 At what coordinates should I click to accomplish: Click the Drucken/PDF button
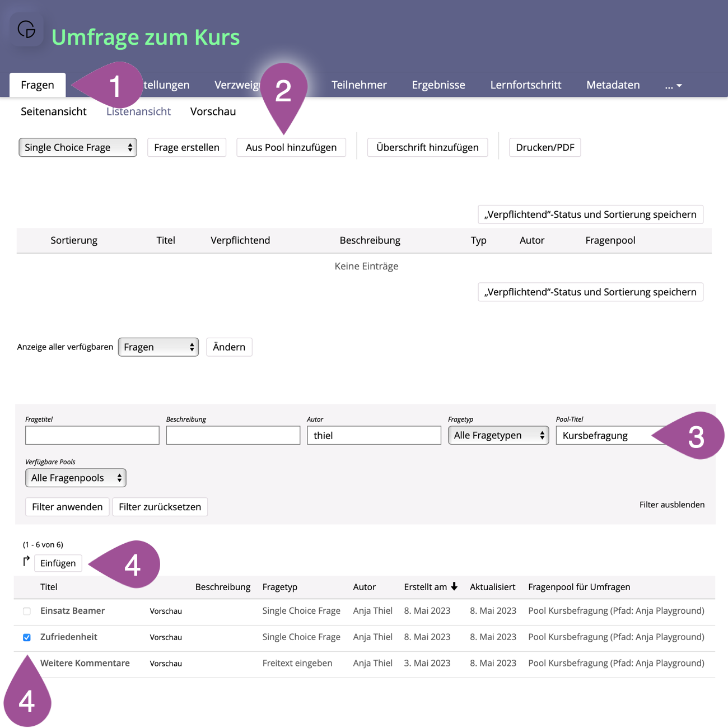[x=545, y=147]
